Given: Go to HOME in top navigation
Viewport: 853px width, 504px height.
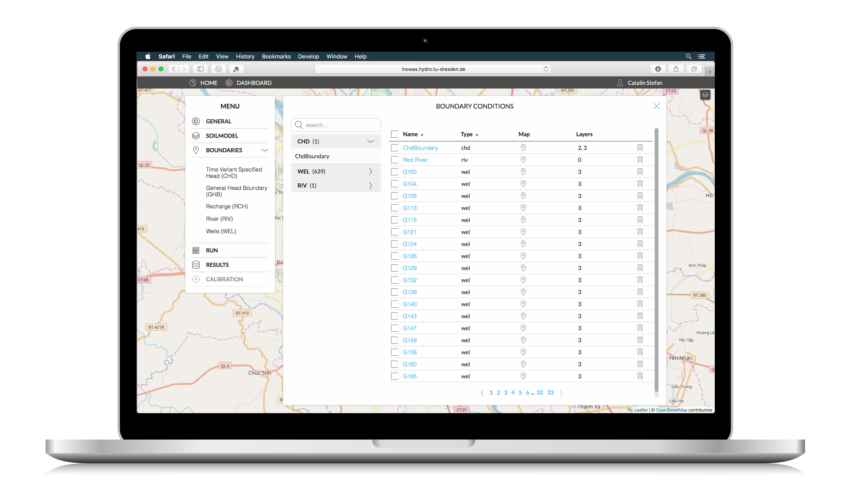Looking at the screenshot, I should 204,83.
